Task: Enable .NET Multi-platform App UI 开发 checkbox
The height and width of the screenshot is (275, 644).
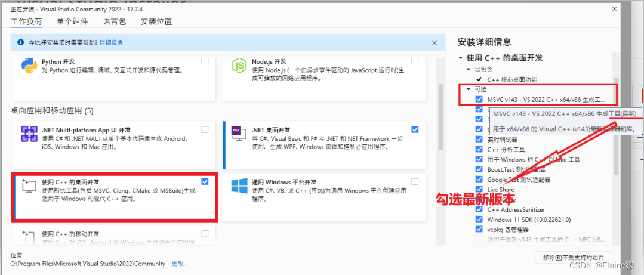Action: 205,129
